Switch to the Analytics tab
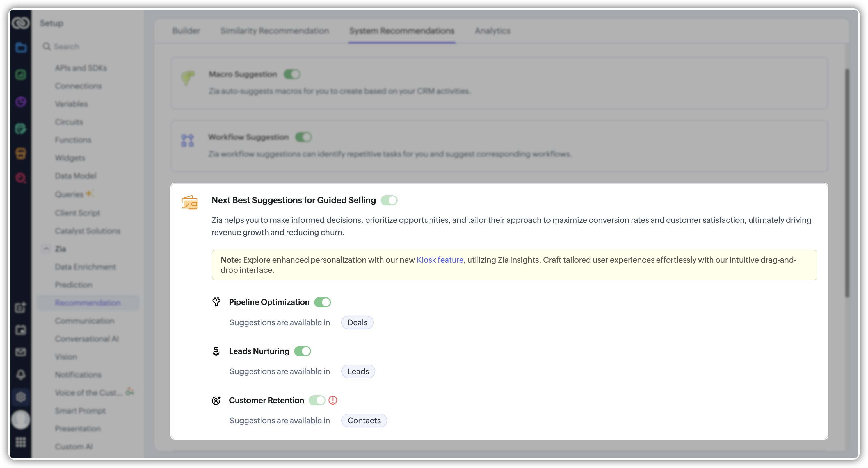The width and height of the screenshot is (868, 468). [x=492, y=31]
